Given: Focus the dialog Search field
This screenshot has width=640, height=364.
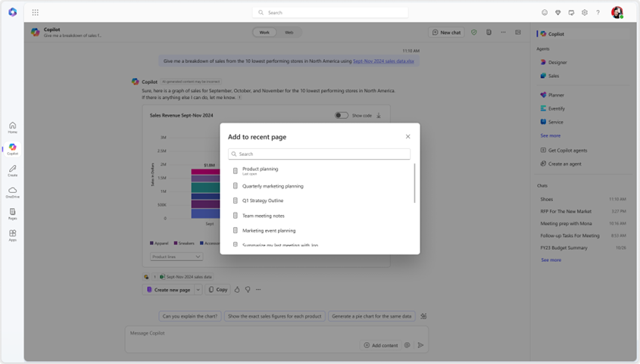Looking at the screenshot, I should 319,154.
